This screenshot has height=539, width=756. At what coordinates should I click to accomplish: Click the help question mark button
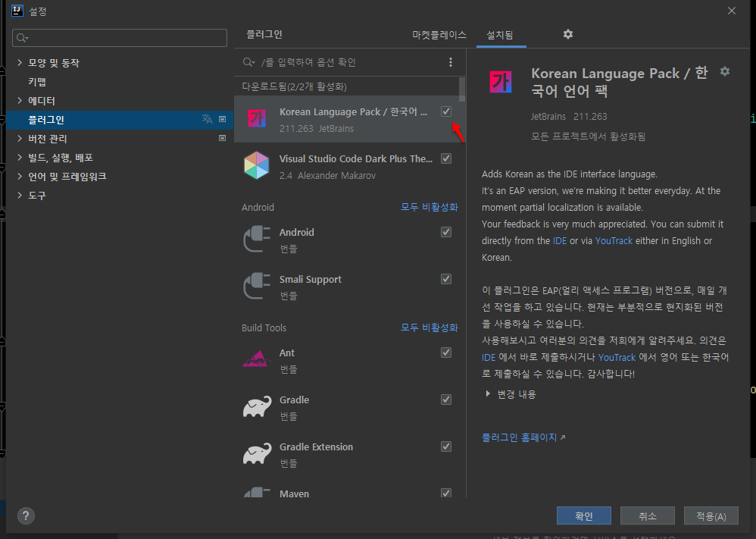pyautogui.click(x=26, y=515)
